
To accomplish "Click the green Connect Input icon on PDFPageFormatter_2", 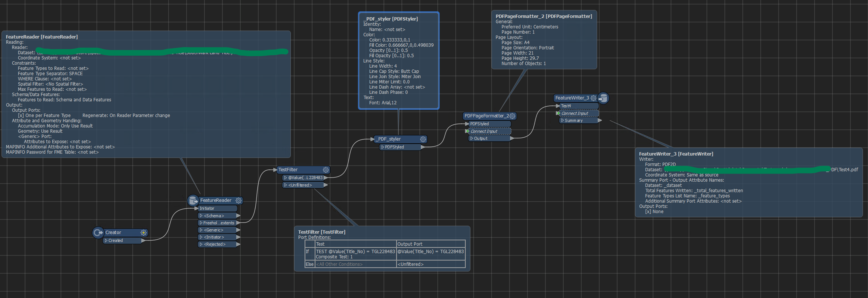I will click(467, 131).
